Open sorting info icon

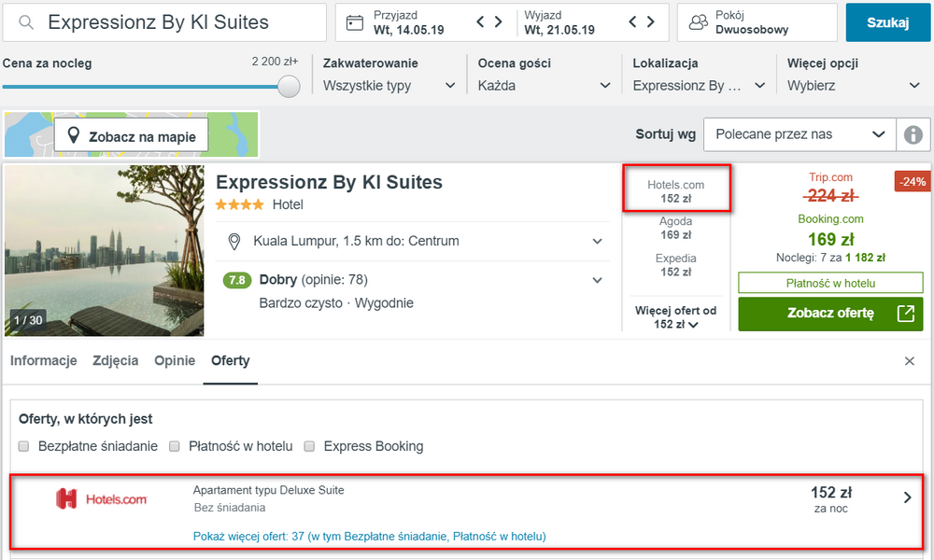tap(913, 134)
